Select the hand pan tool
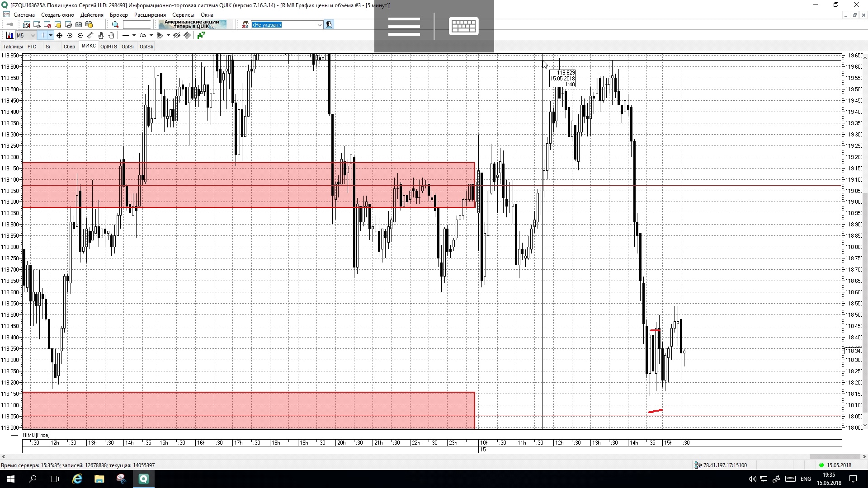 coord(111,35)
